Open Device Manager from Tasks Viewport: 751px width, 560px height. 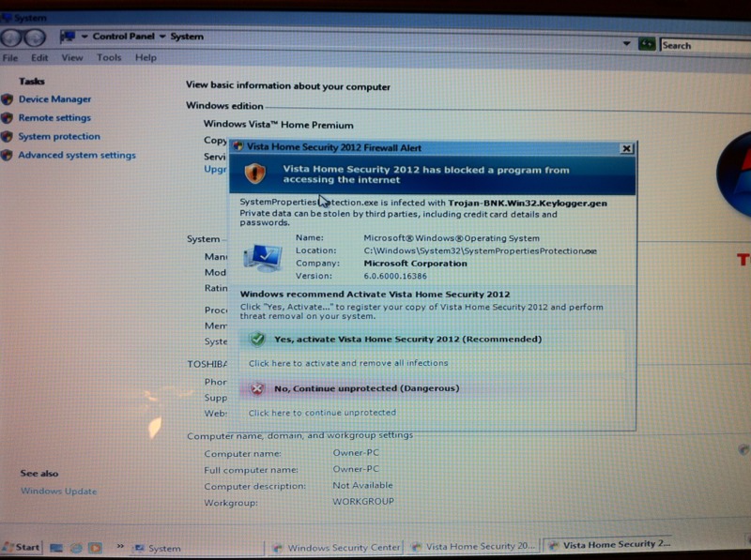[x=54, y=99]
